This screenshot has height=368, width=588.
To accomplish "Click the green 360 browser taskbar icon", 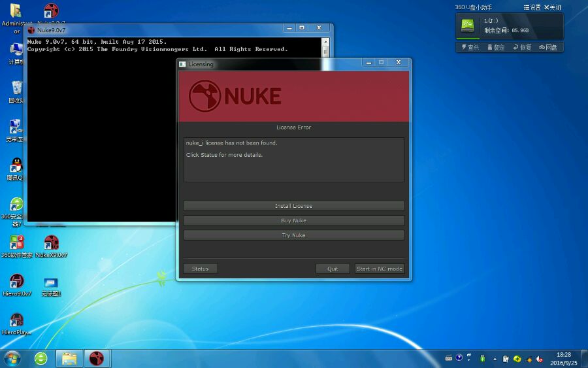I will tap(41, 358).
